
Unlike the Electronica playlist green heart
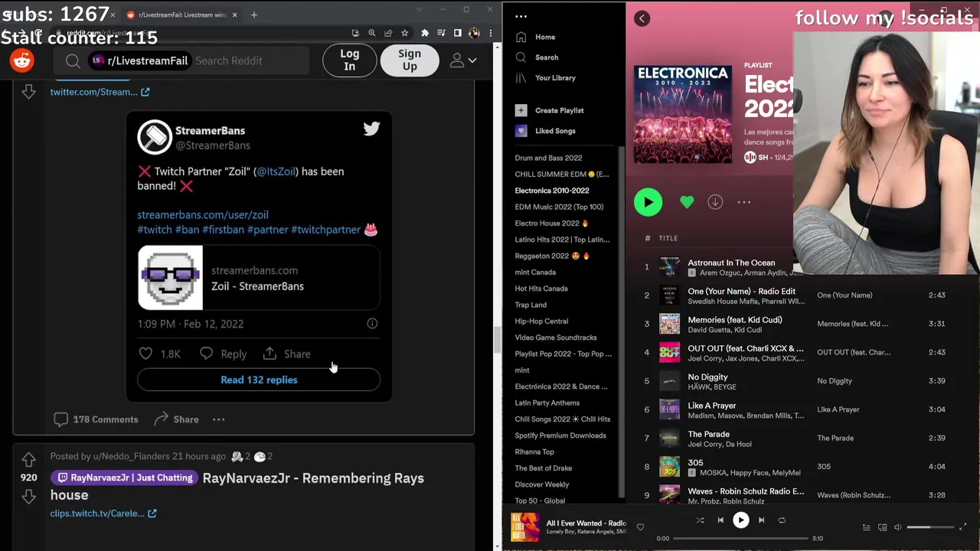[x=687, y=202]
